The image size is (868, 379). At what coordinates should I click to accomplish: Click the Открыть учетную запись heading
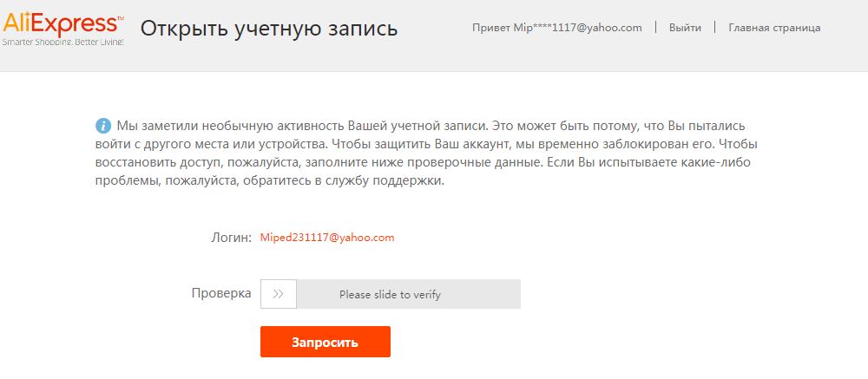(269, 29)
